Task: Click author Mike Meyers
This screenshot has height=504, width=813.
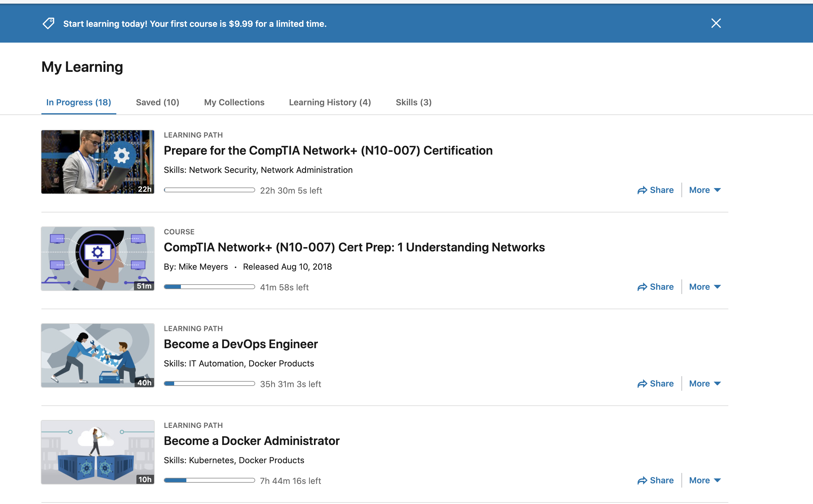Action: (203, 267)
